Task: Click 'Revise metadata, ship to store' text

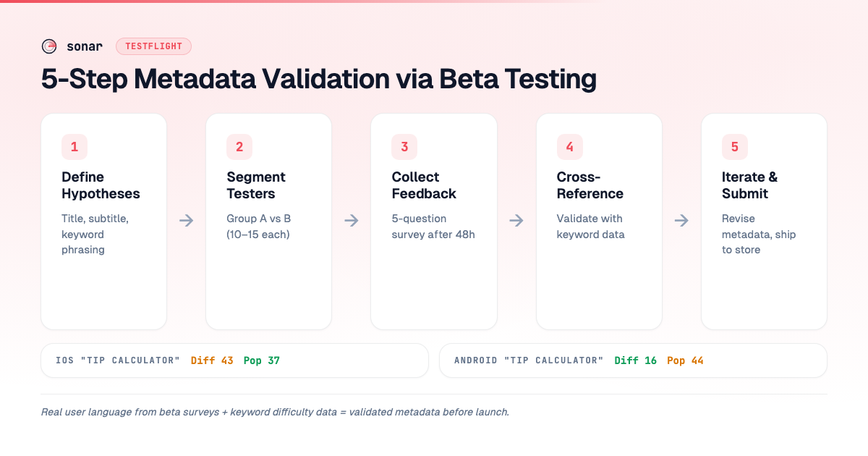Action: (x=759, y=234)
